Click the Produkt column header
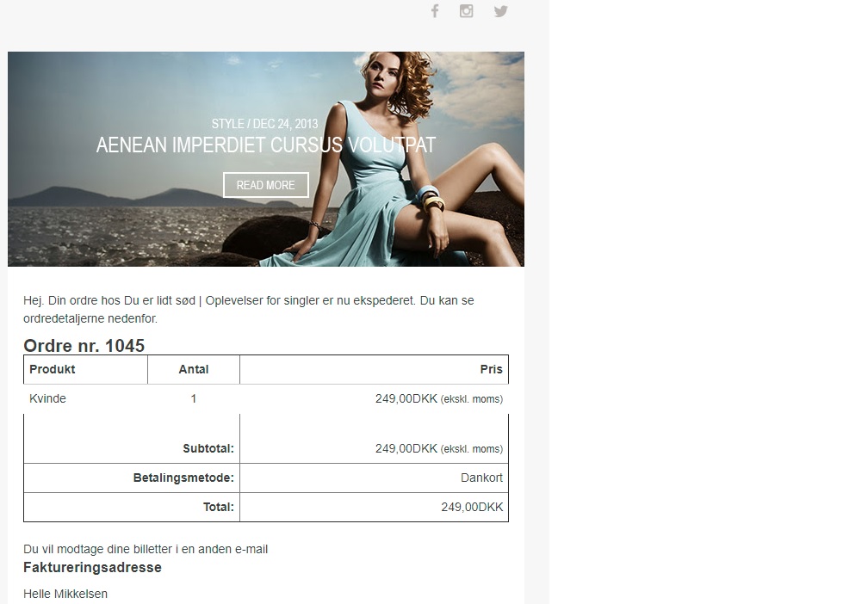Viewport: 868px width, 604px height. [x=53, y=369]
